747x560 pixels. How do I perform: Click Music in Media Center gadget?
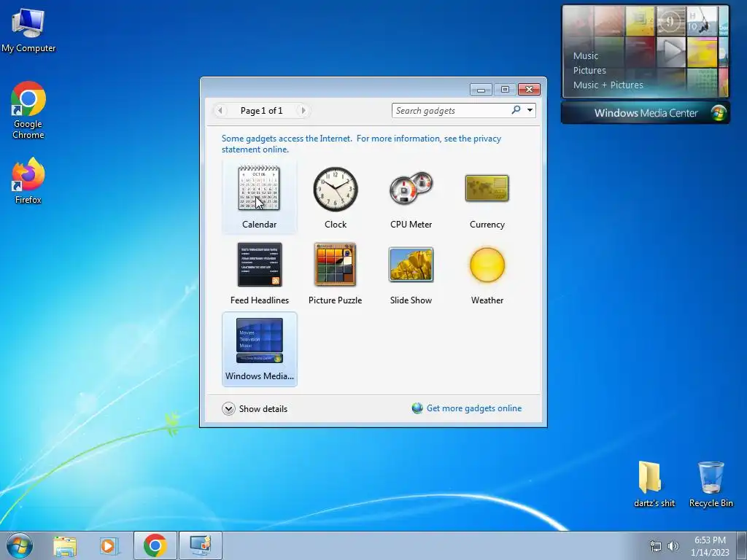click(x=586, y=55)
